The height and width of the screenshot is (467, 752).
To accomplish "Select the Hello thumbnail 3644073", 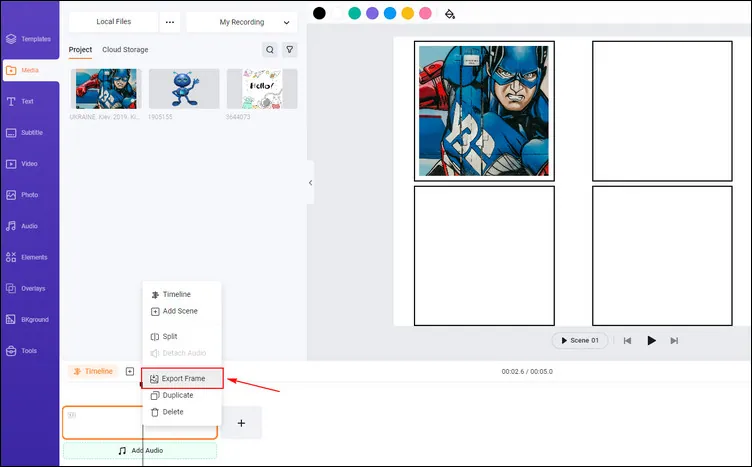I will [x=262, y=89].
